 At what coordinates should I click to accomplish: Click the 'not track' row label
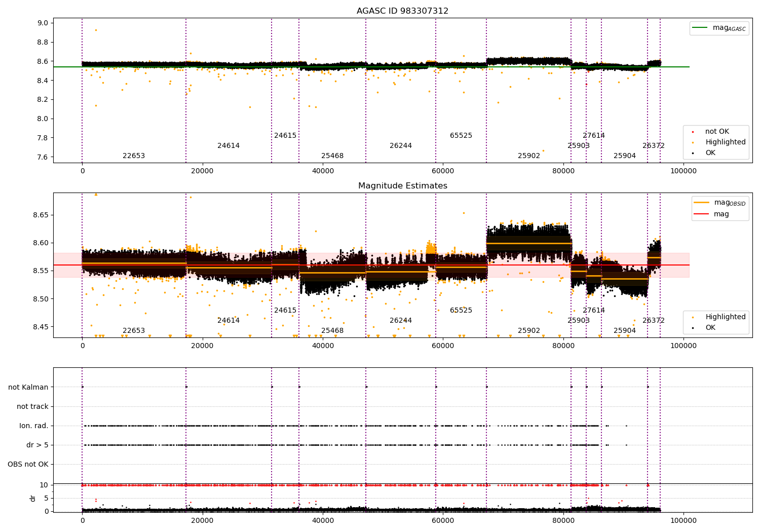point(32,407)
